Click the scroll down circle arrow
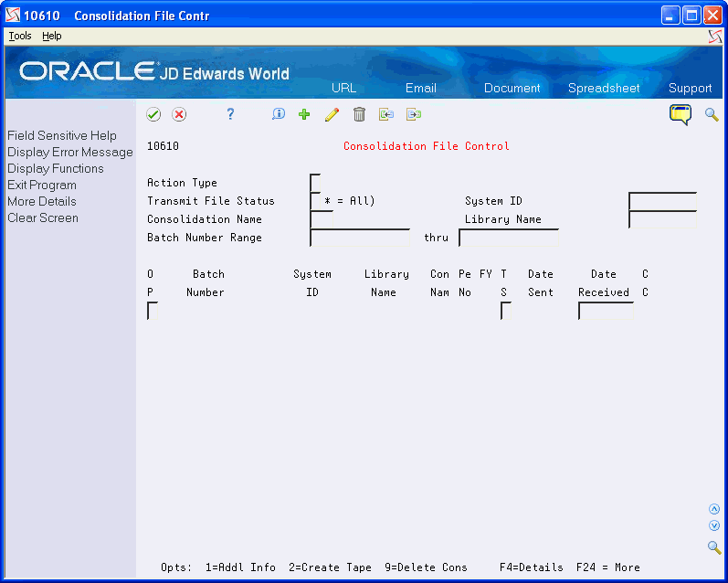 (714, 525)
